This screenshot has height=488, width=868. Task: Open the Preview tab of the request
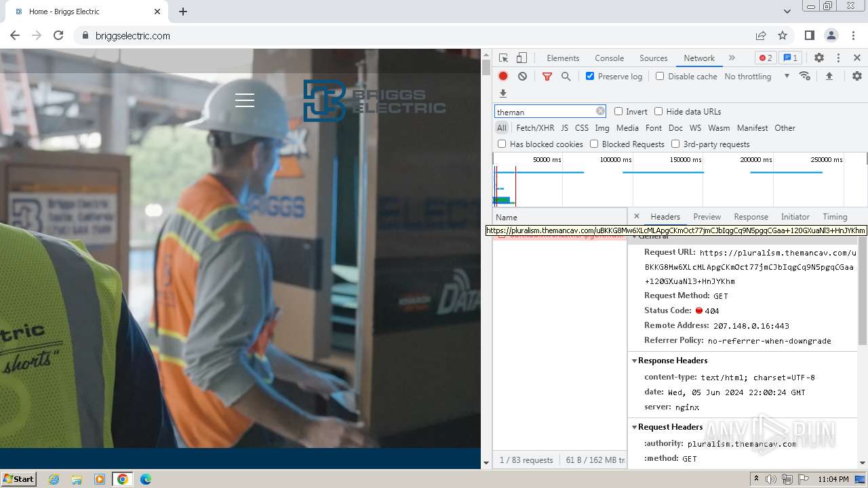[707, 216]
